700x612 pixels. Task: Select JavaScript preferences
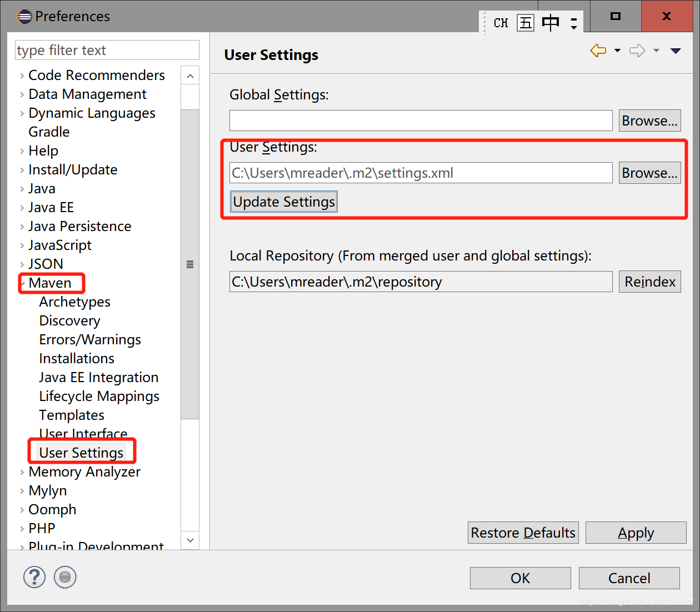pos(60,245)
